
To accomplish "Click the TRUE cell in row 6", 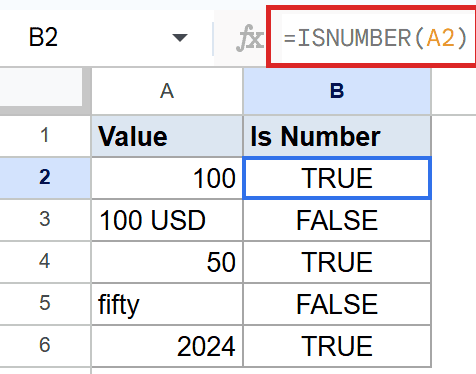I will click(337, 346).
